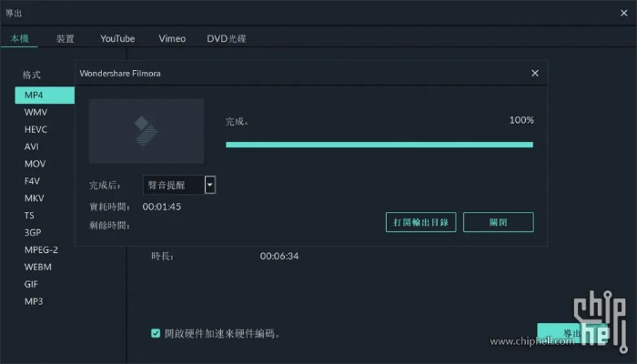The width and height of the screenshot is (637, 364).
Task: Choose the HEVC format
Action: (x=35, y=129)
